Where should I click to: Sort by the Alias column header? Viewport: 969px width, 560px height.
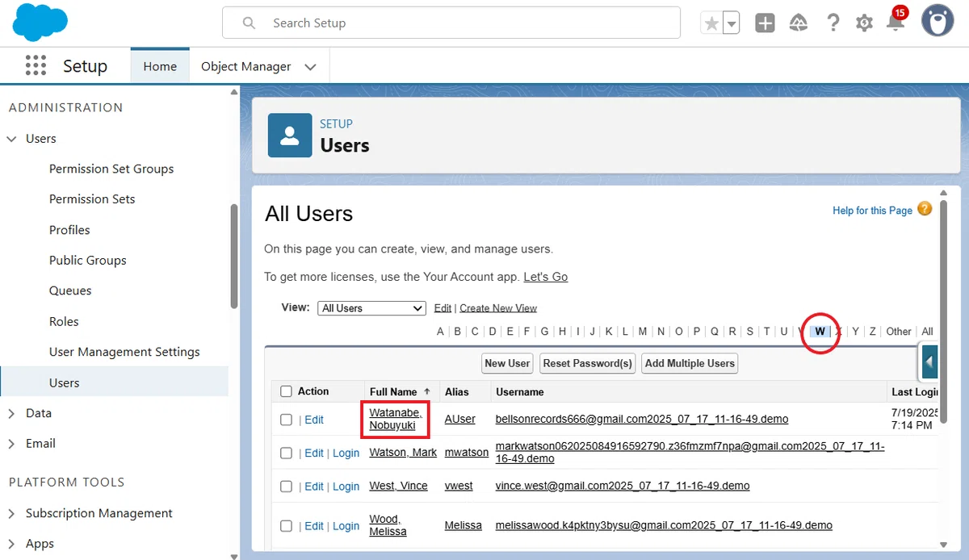[457, 391]
